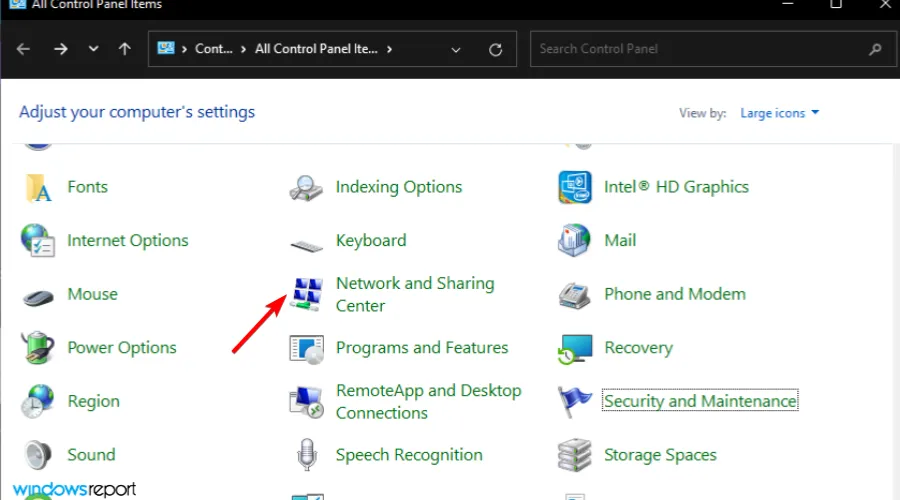Click the Search Control Panel field
The width and height of the screenshot is (900, 500).
[x=700, y=49]
